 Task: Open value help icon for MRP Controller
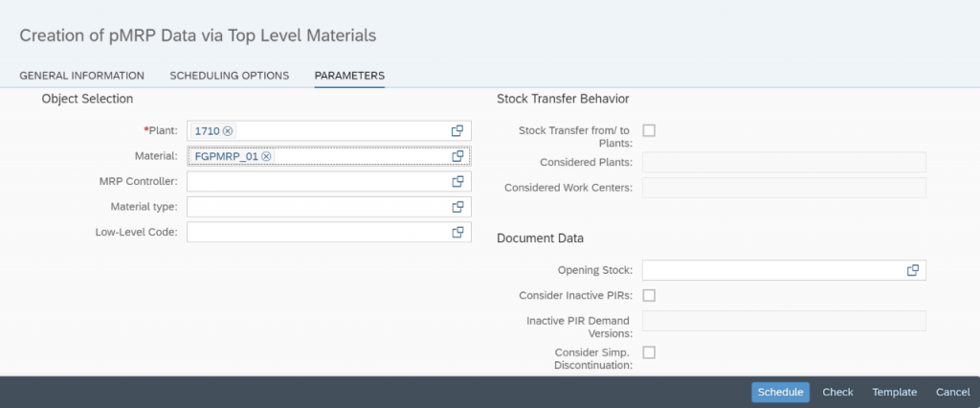point(457,181)
